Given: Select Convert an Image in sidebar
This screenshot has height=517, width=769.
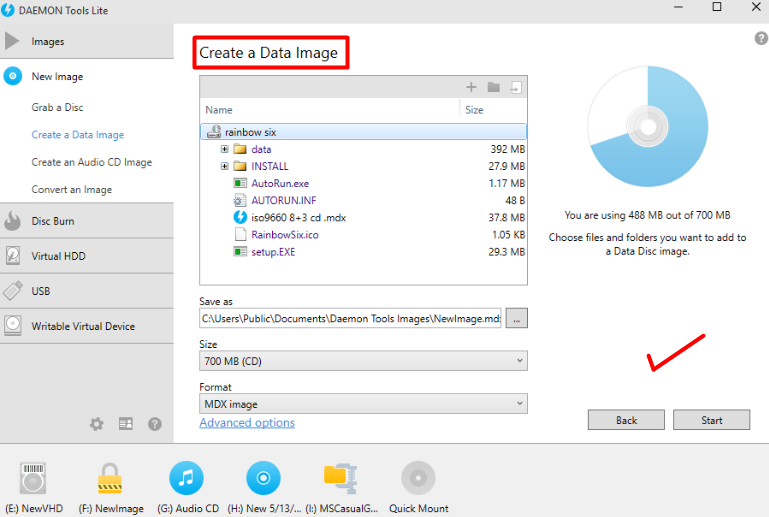Looking at the screenshot, I should point(72,190).
